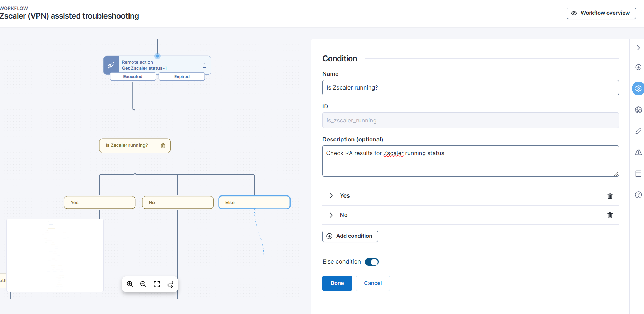Screen dimensions: 644x314
Task: Select the Executed output tab
Action: point(133,77)
